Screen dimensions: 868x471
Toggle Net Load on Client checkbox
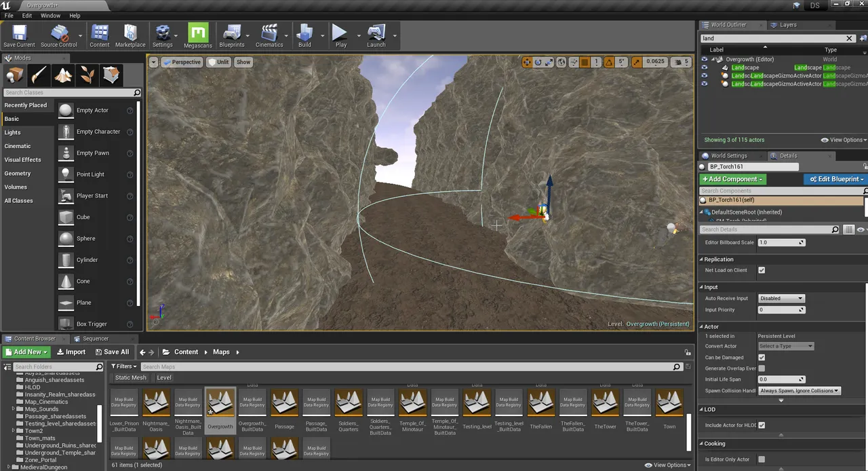pos(762,270)
